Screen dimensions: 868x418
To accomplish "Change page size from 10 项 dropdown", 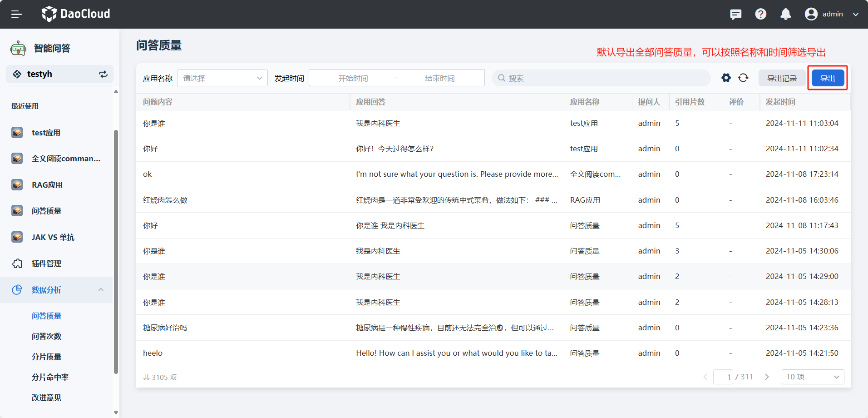I will [812, 377].
